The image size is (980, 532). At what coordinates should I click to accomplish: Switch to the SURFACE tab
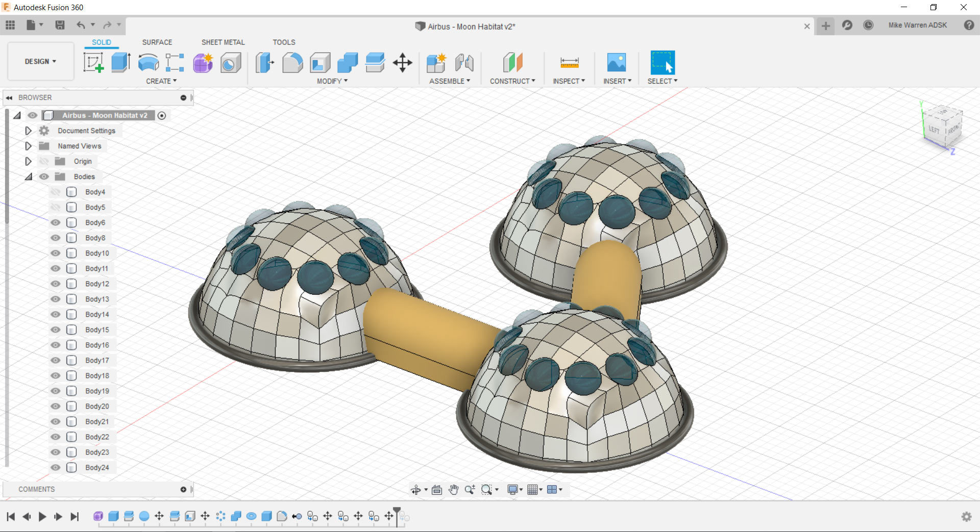157,42
